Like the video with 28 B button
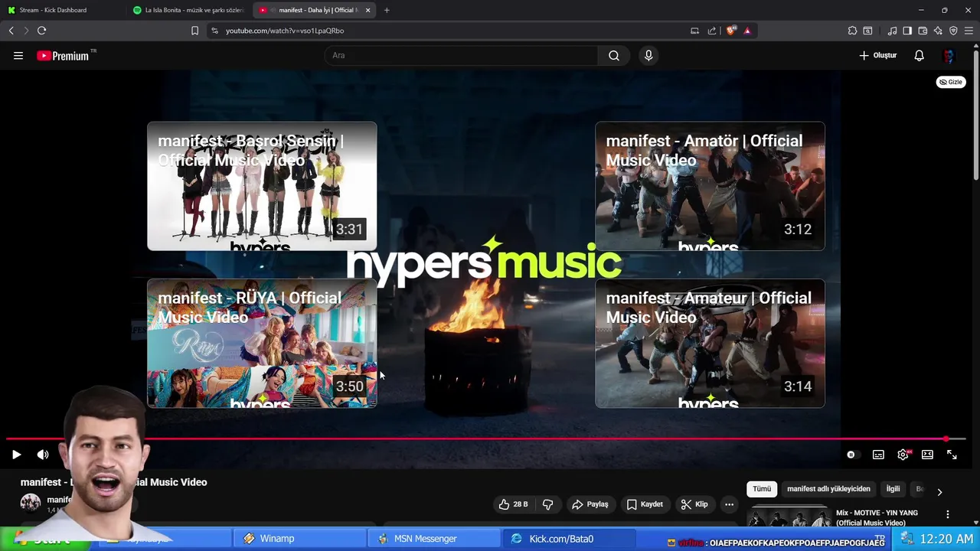Screen dimensions: 980x551 [513, 504]
